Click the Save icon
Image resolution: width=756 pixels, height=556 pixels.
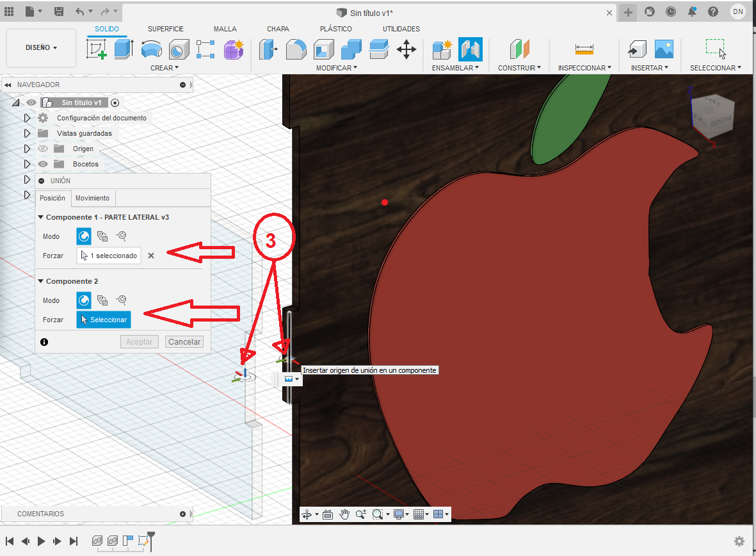(x=59, y=12)
